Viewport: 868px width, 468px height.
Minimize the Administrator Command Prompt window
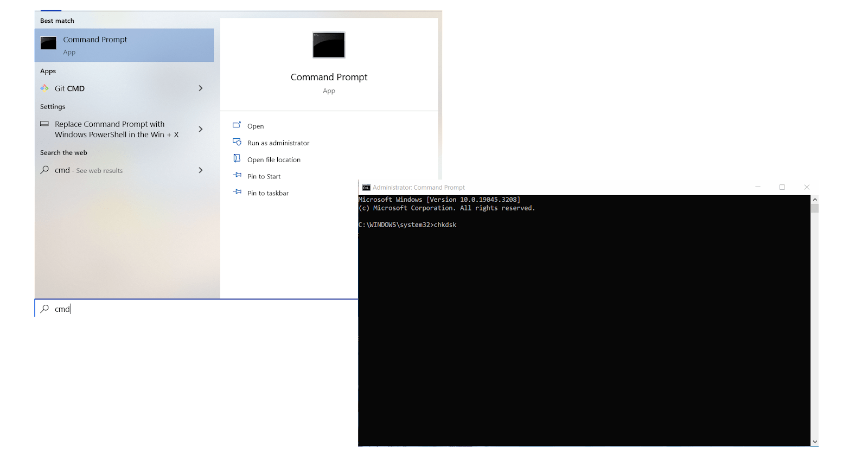click(758, 187)
